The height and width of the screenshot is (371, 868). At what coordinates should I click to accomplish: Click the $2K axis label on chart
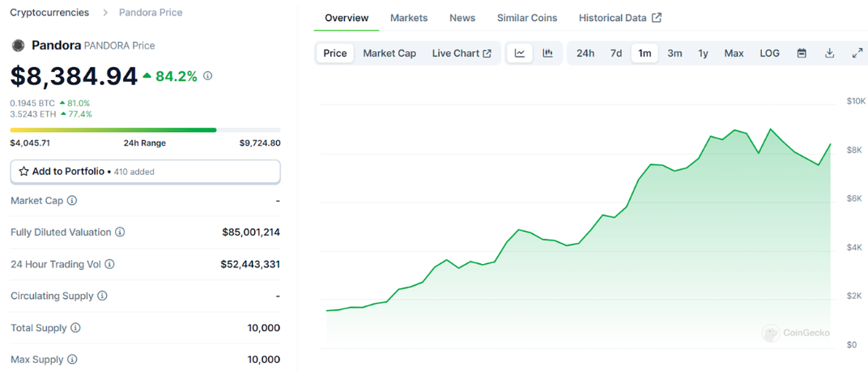[853, 296]
